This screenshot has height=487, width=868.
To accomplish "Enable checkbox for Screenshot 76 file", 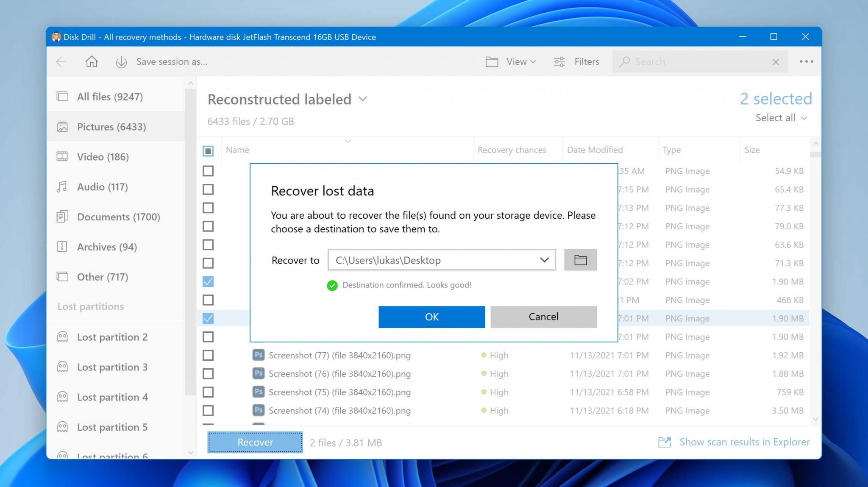I will pyautogui.click(x=208, y=374).
